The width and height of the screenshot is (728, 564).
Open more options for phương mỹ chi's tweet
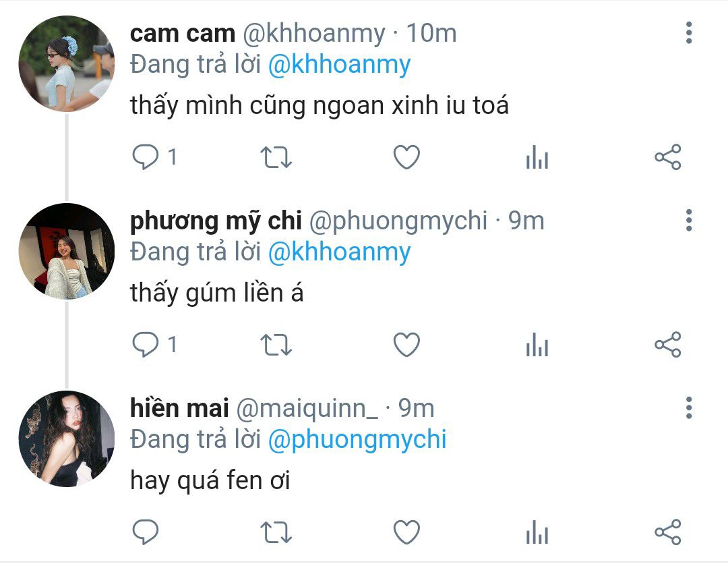pyautogui.click(x=689, y=220)
